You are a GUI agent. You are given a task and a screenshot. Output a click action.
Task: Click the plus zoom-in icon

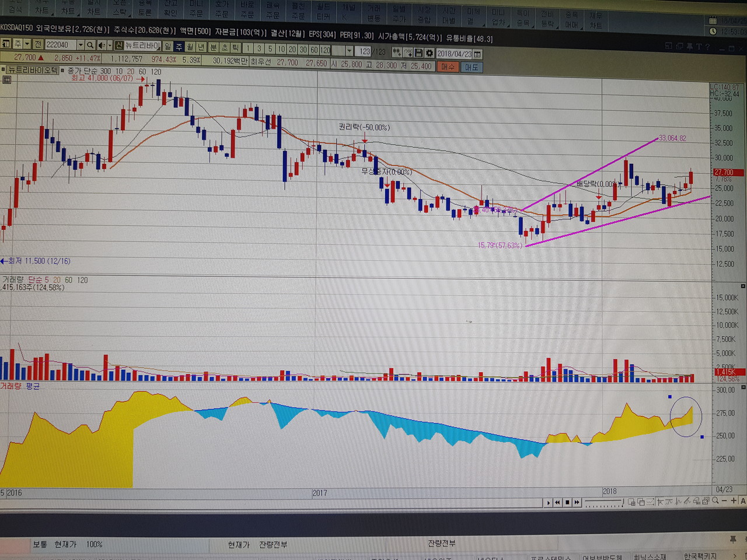[x=734, y=501]
